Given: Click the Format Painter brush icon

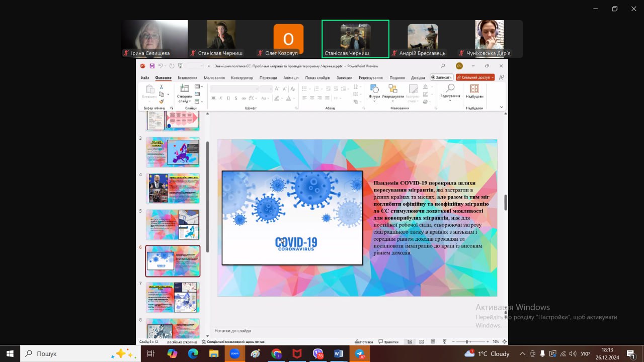Looking at the screenshot, I should pyautogui.click(x=162, y=102).
